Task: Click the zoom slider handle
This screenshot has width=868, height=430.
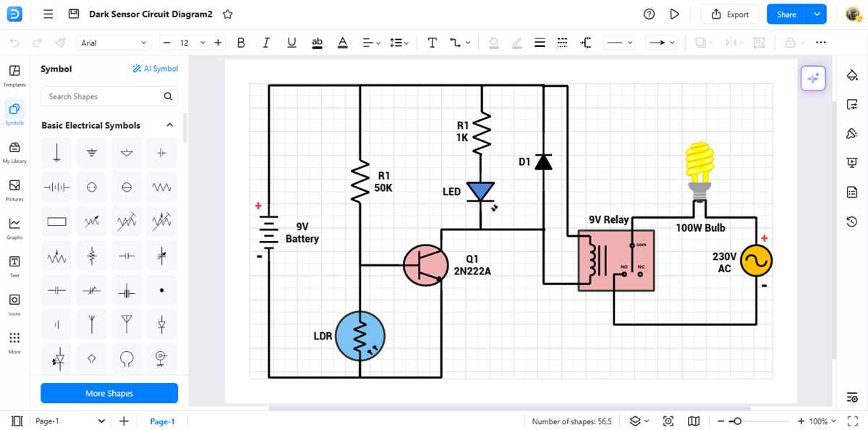Action: pos(736,421)
